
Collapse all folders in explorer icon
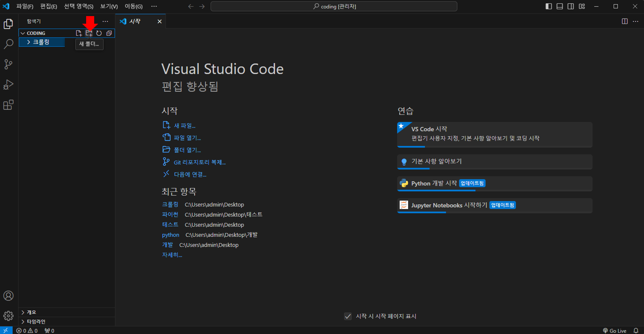(x=109, y=33)
